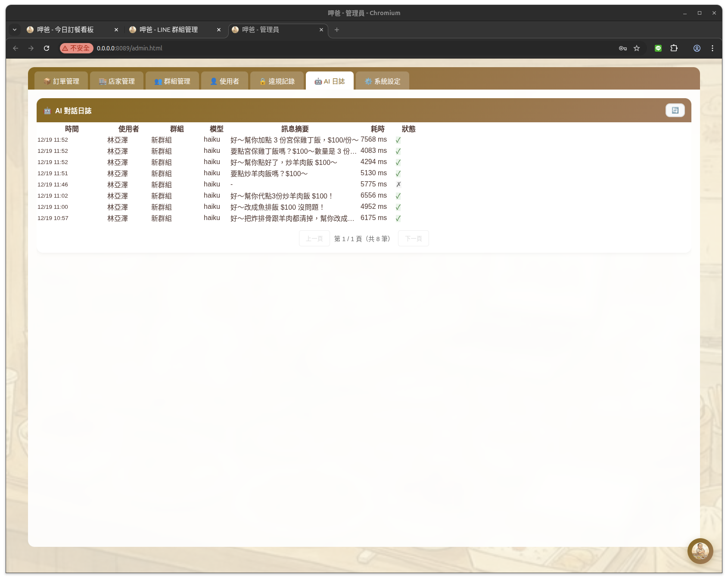
Task: Open the browser extensions puzzle icon
Action: [674, 48]
